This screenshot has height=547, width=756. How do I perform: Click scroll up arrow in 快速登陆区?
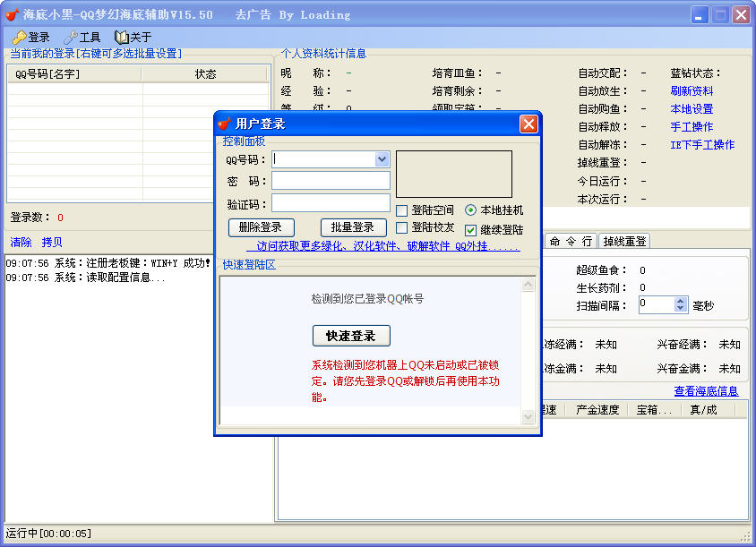point(528,285)
